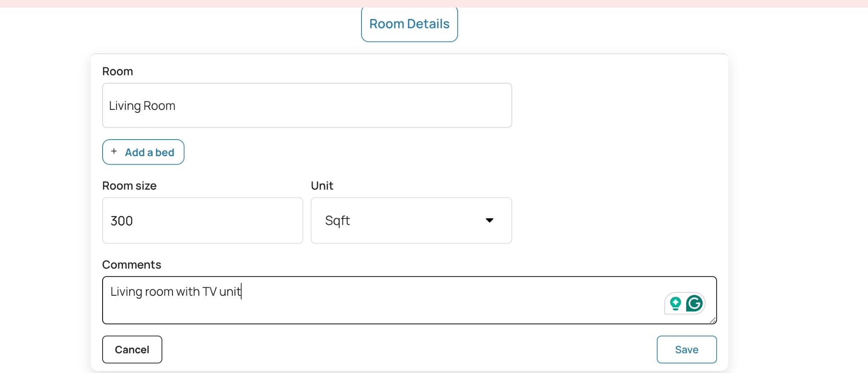The height and width of the screenshot is (373, 868).
Task: Switch to the Room Details tab
Action: [409, 24]
